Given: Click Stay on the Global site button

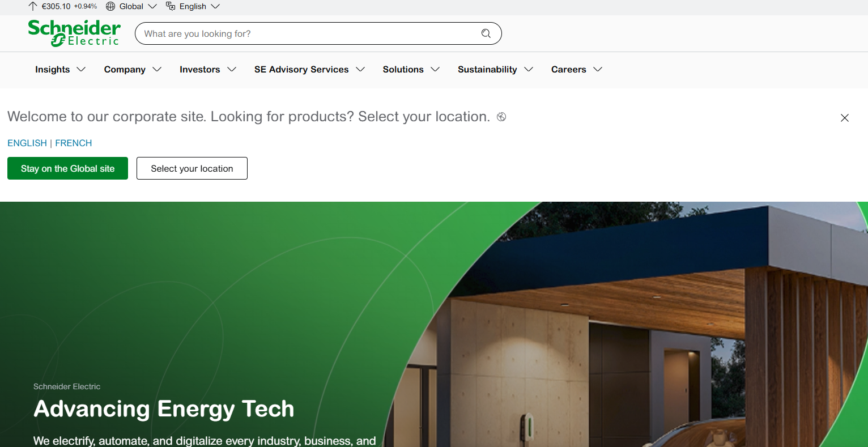Looking at the screenshot, I should coord(68,168).
